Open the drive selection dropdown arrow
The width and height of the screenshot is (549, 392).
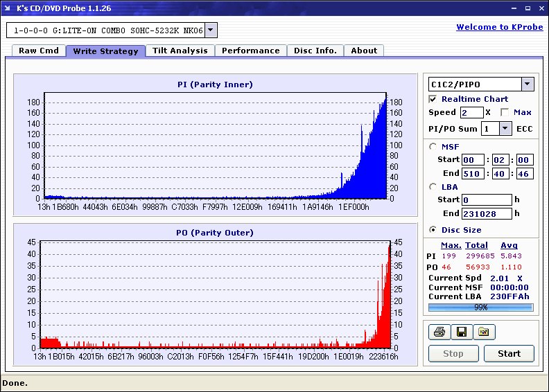coord(211,30)
